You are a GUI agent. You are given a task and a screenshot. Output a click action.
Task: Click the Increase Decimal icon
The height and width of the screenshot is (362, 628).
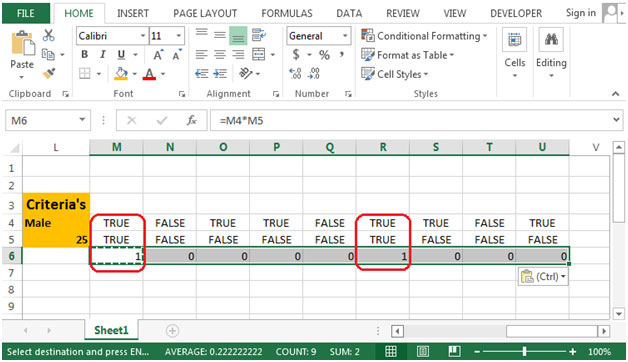pos(295,73)
